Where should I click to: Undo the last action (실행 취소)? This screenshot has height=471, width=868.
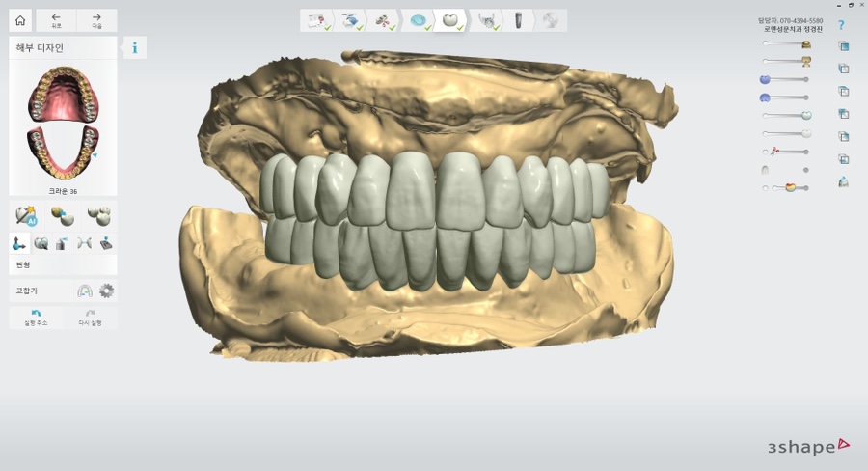pos(36,318)
